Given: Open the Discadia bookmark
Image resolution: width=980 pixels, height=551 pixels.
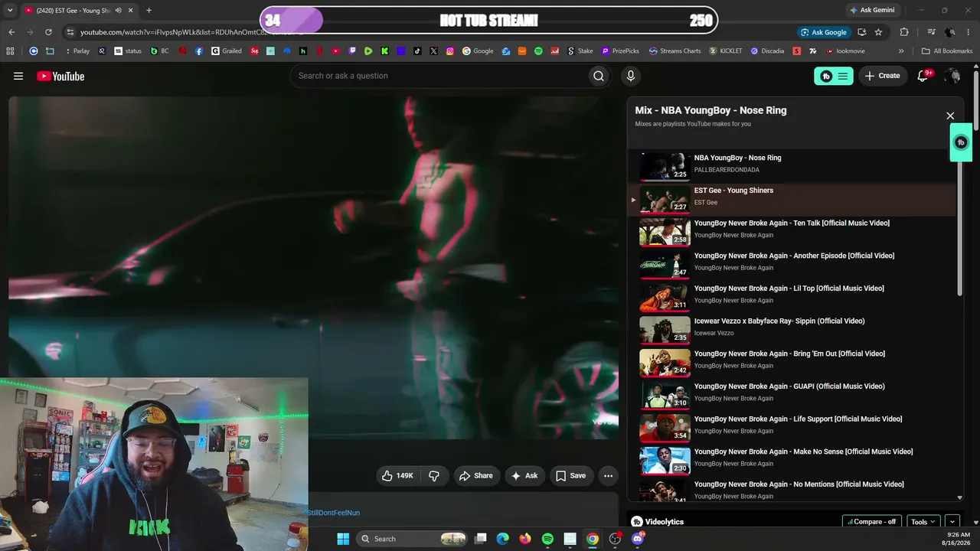Looking at the screenshot, I should 767,51.
